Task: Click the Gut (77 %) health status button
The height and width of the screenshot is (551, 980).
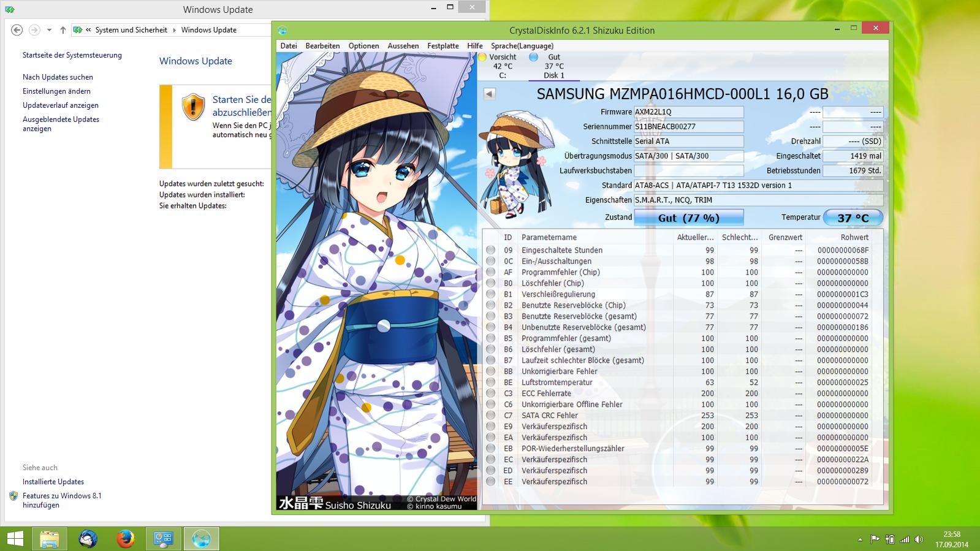Action: 689,218
